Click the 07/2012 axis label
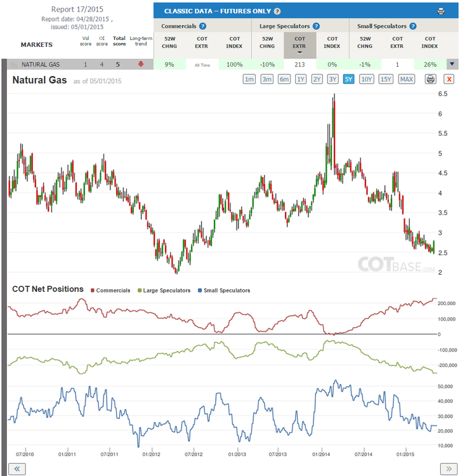This screenshot has width=460, height=476. (x=194, y=454)
